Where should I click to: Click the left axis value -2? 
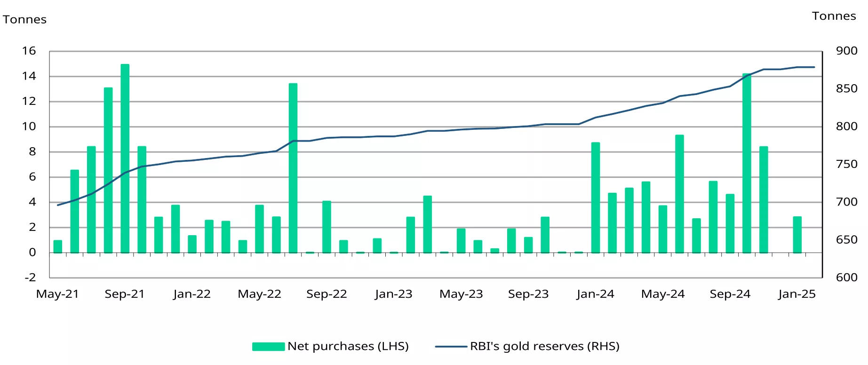pos(30,278)
